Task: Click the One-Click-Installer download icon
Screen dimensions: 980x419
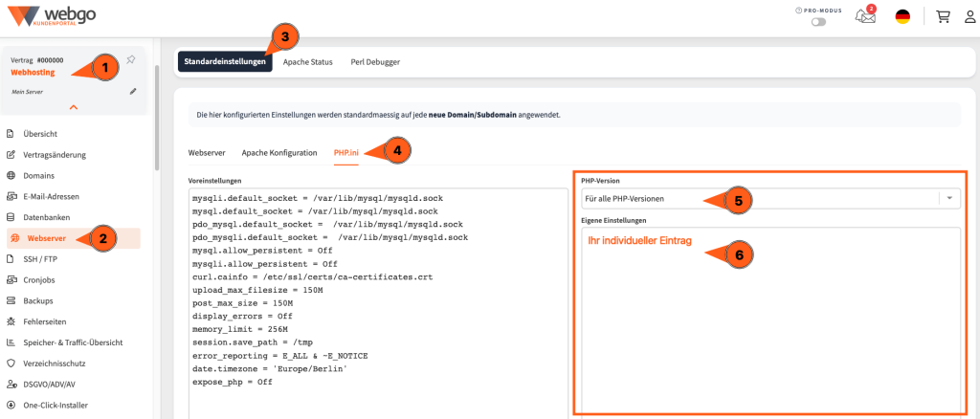Action: 11,405
